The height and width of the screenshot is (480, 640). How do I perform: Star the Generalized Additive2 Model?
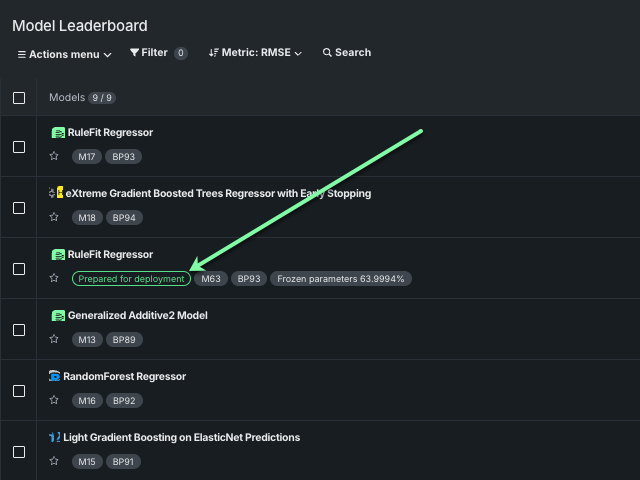tap(55, 339)
